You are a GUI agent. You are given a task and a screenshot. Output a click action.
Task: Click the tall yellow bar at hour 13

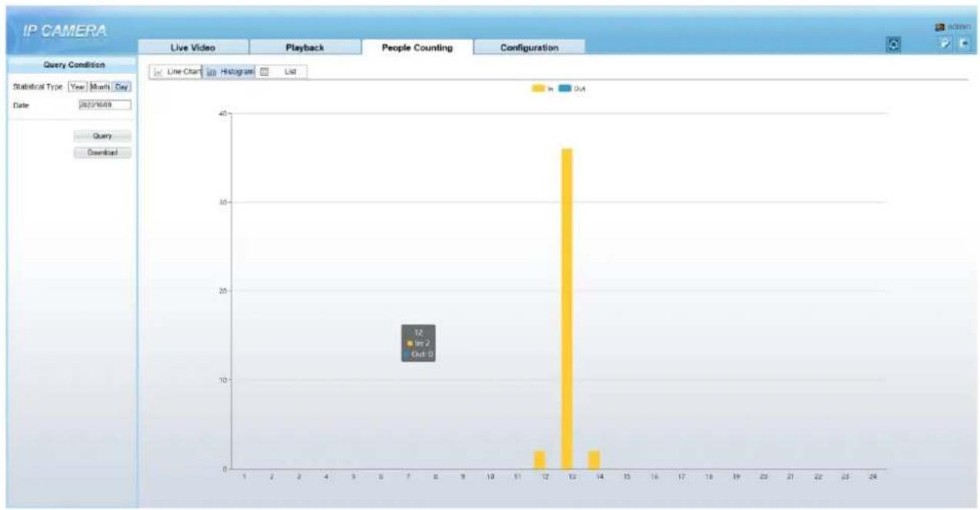tap(567, 308)
